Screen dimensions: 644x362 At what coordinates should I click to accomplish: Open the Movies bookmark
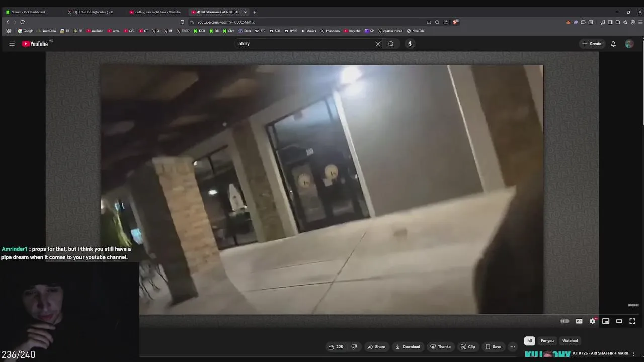309,31
